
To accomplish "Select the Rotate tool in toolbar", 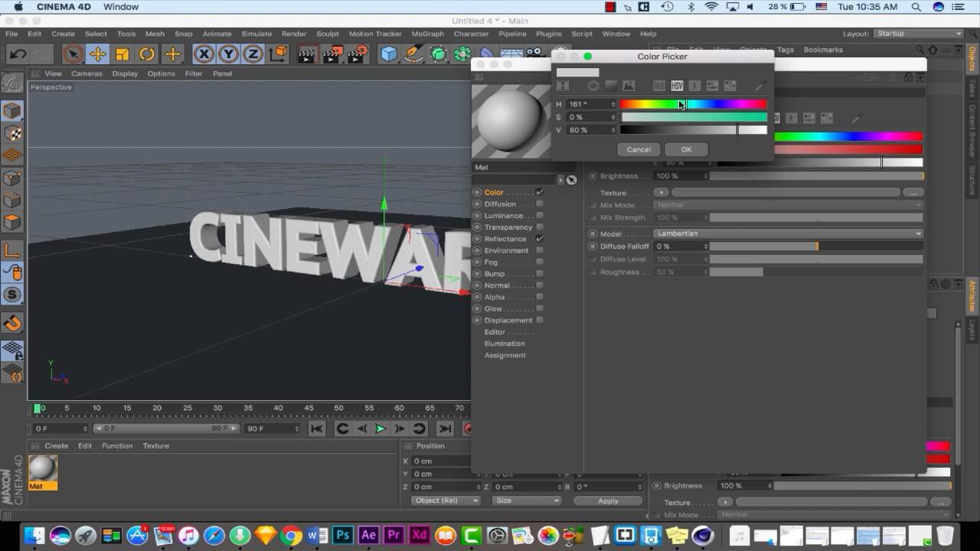I will (147, 54).
